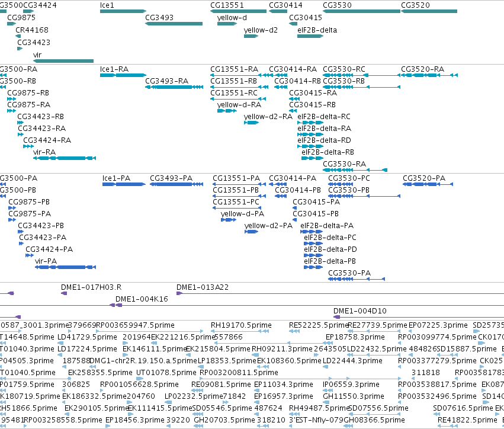This screenshot has height=429, width=504.
Task: Open gene CG30414 details
Action: 278,11
